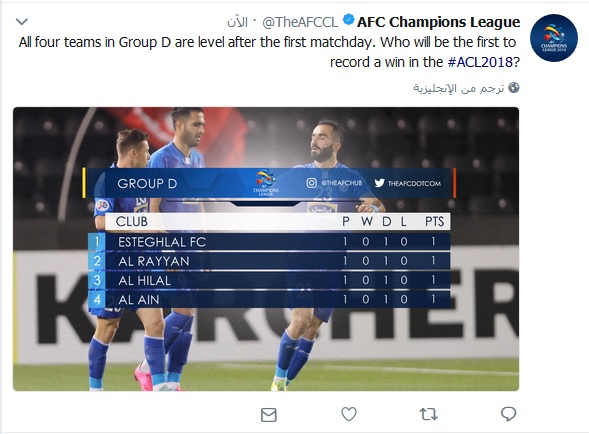The height and width of the screenshot is (434, 589).
Task: Click the Esteghlal FC row in table
Action: (x=269, y=241)
